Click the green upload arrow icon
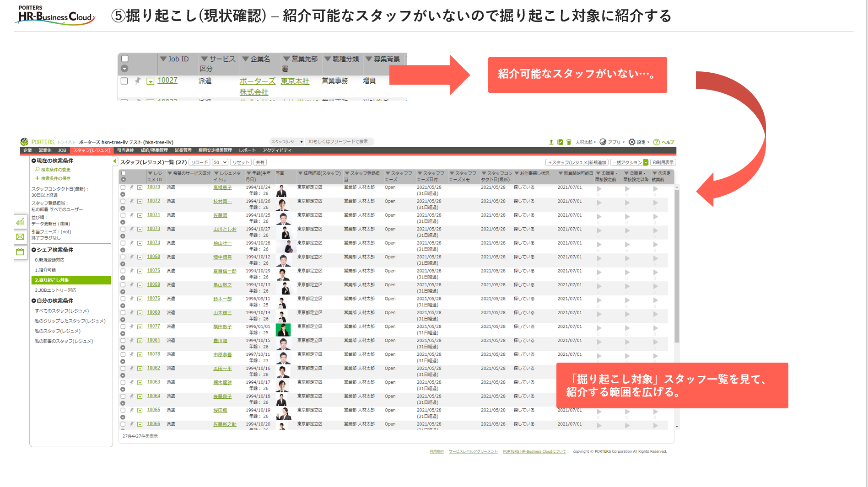Viewport: 868px width, 487px height. [551, 142]
